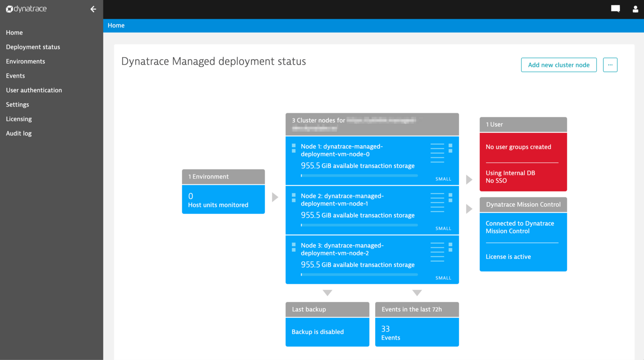This screenshot has height=360, width=644.
Task: Click the 3 Cluster nodes header
Action: point(372,124)
